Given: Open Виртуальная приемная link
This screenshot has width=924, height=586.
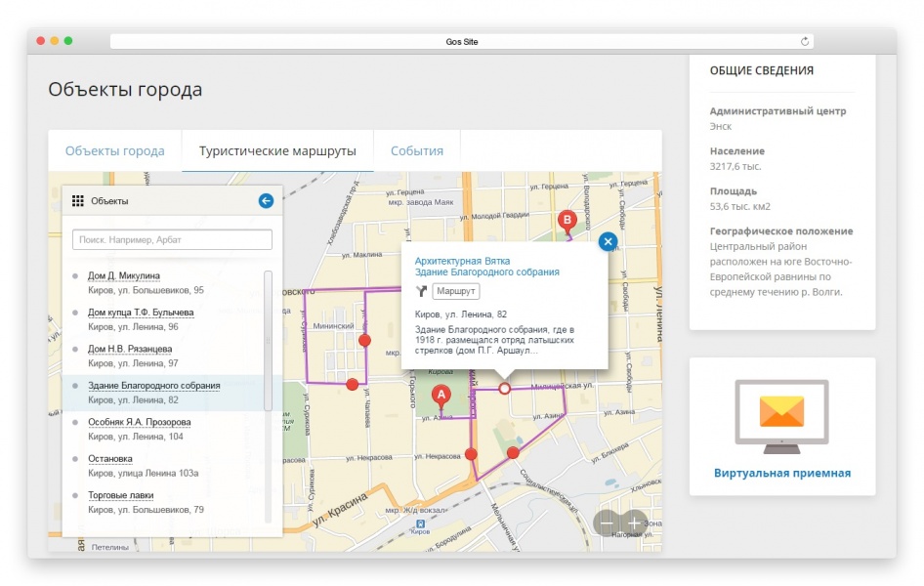Looking at the screenshot, I should click(x=781, y=474).
